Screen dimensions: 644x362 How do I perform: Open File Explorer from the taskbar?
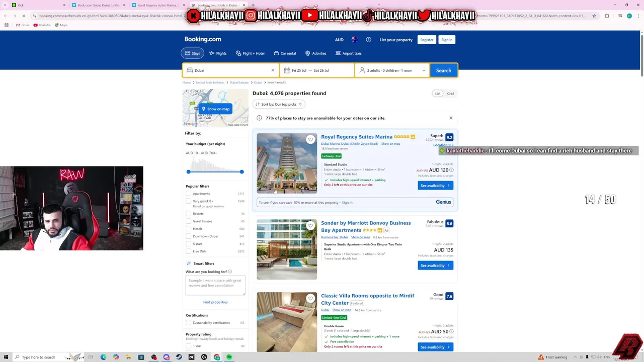(x=128, y=357)
